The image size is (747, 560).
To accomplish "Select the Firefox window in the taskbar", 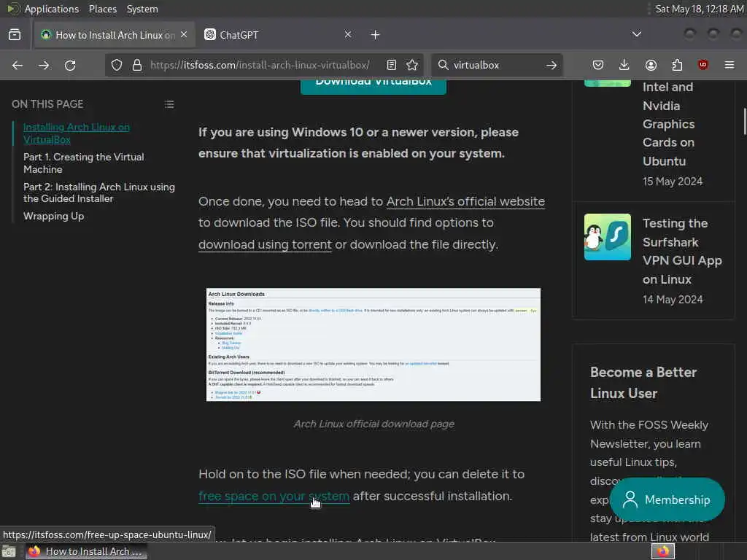I will pyautogui.click(x=86, y=551).
